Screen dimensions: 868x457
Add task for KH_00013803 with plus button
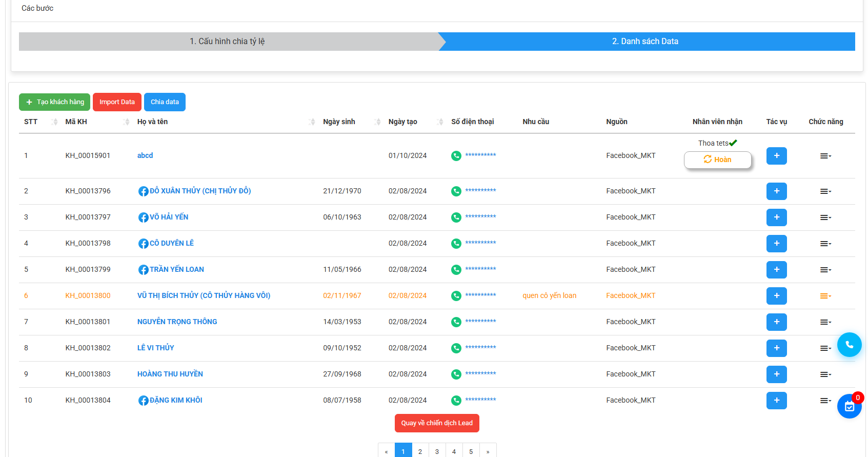[x=776, y=374]
